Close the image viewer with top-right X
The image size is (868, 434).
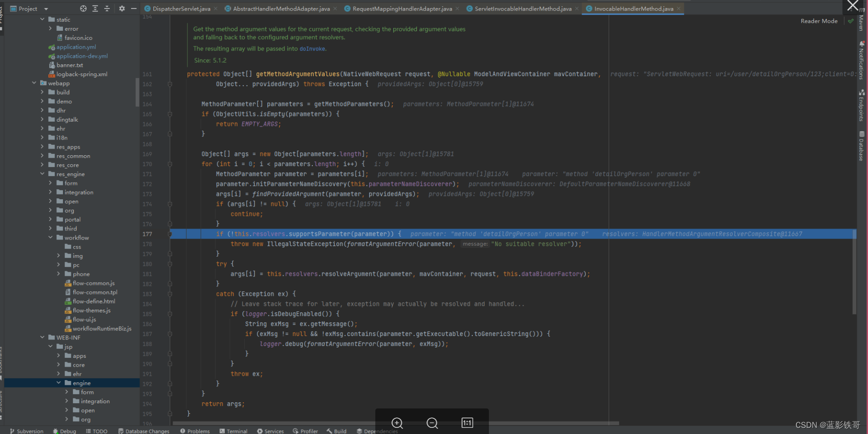[x=853, y=6]
